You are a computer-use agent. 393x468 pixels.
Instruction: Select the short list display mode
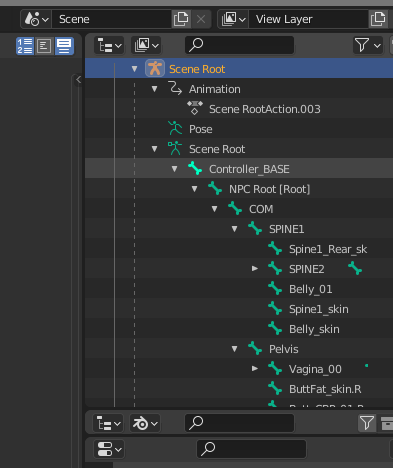44,46
